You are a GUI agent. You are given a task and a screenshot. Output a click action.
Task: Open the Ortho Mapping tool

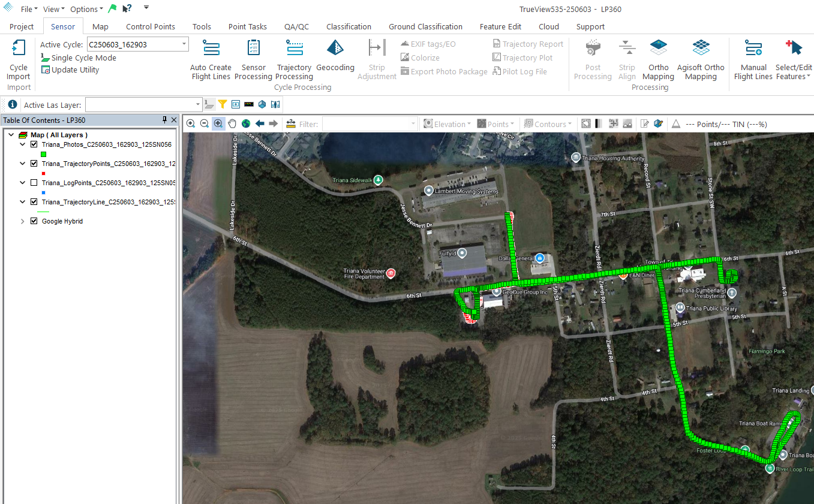click(658, 61)
